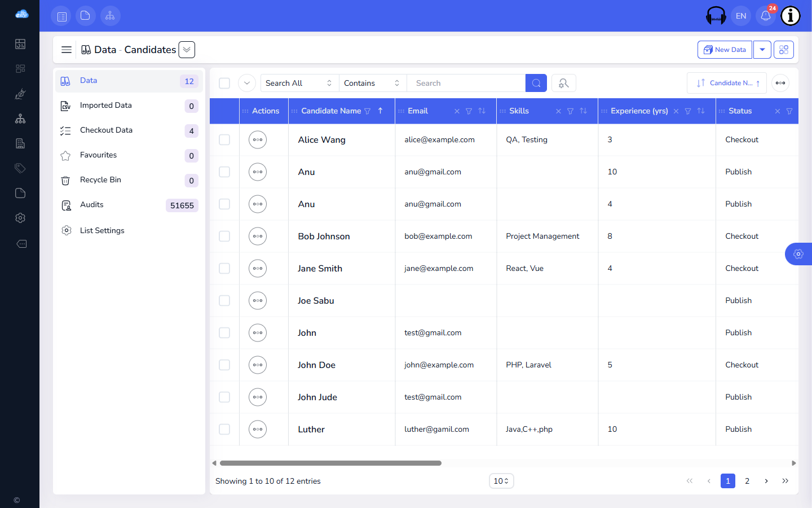Sort the Skills column
The image size is (812, 508).
pyautogui.click(x=584, y=111)
